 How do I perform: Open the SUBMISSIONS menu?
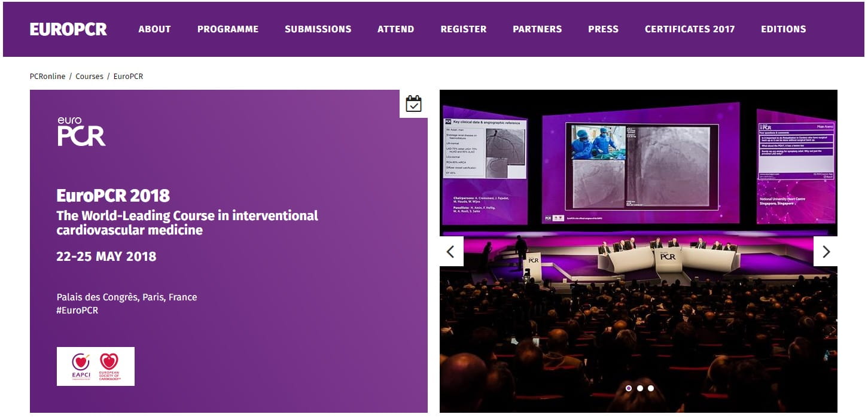pos(318,29)
